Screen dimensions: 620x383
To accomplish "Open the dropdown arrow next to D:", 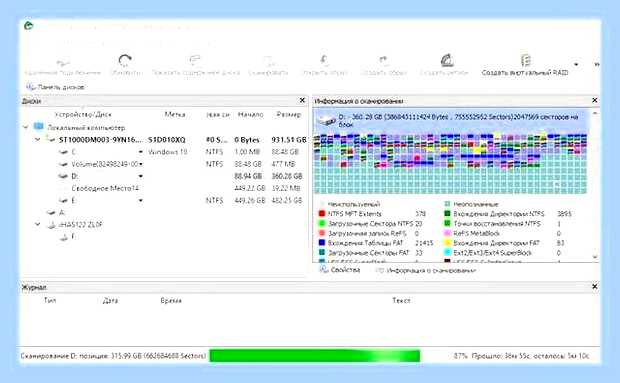I will pyautogui.click(x=140, y=176).
